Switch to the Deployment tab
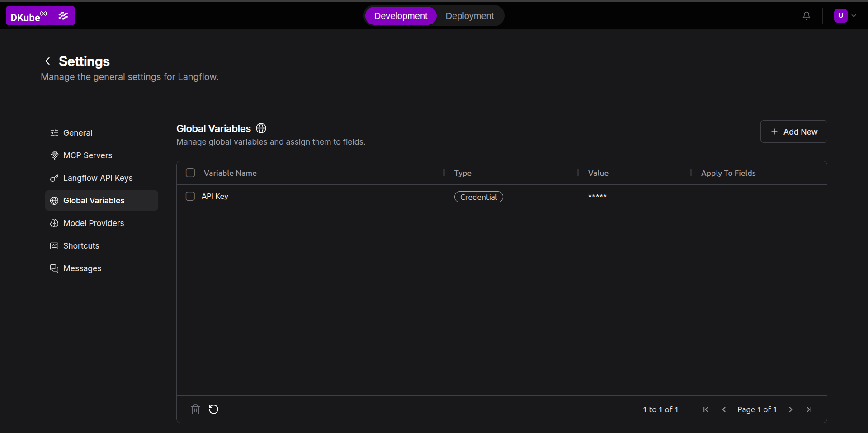Viewport: 868px width, 433px height. point(469,16)
